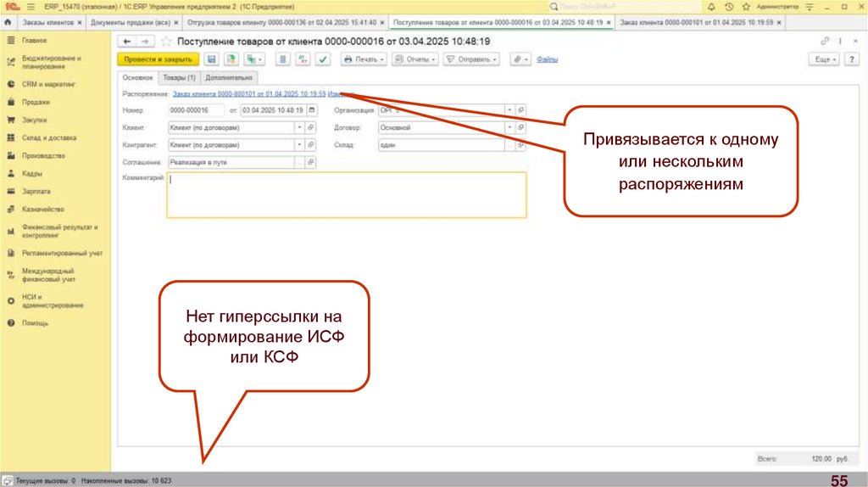Image resolution: width=868 pixels, height=487 pixels.
Task: Open the document movements icon
Action: click(x=283, y=59)
